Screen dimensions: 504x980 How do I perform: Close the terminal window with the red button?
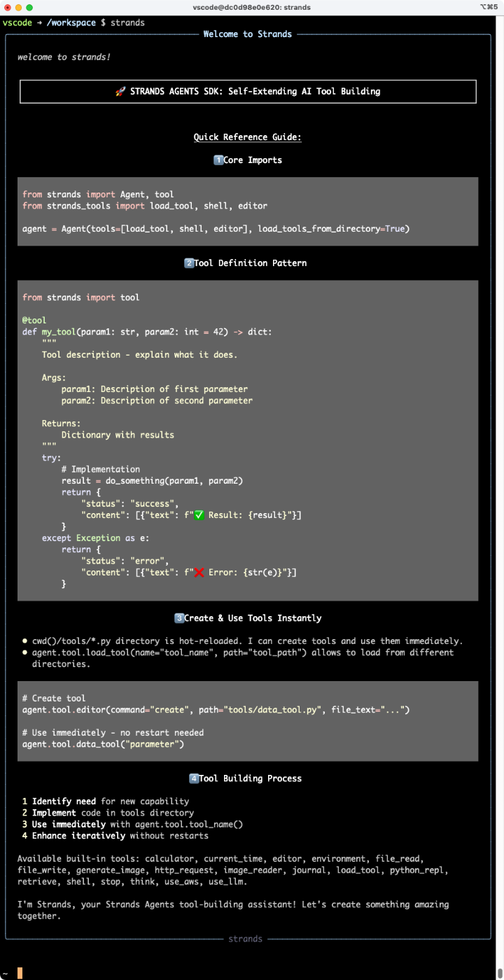click(7, 7)
